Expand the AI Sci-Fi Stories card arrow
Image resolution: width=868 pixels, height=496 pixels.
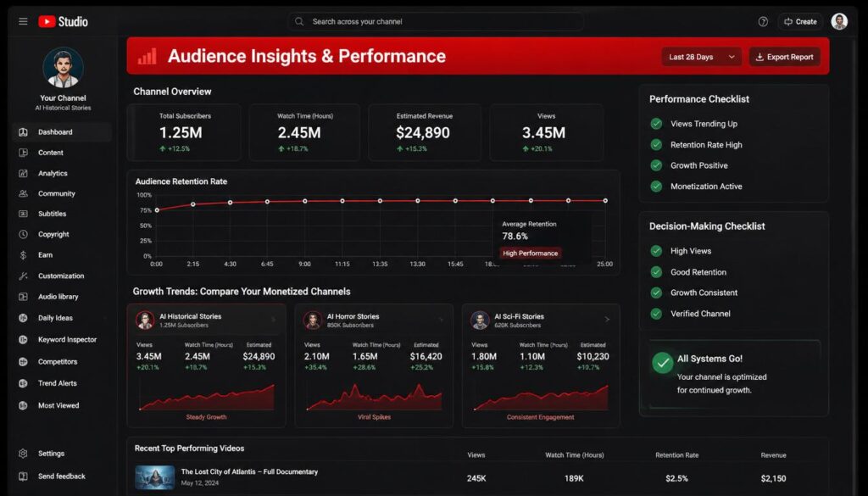pyautogui.click(x=607, y=320)
